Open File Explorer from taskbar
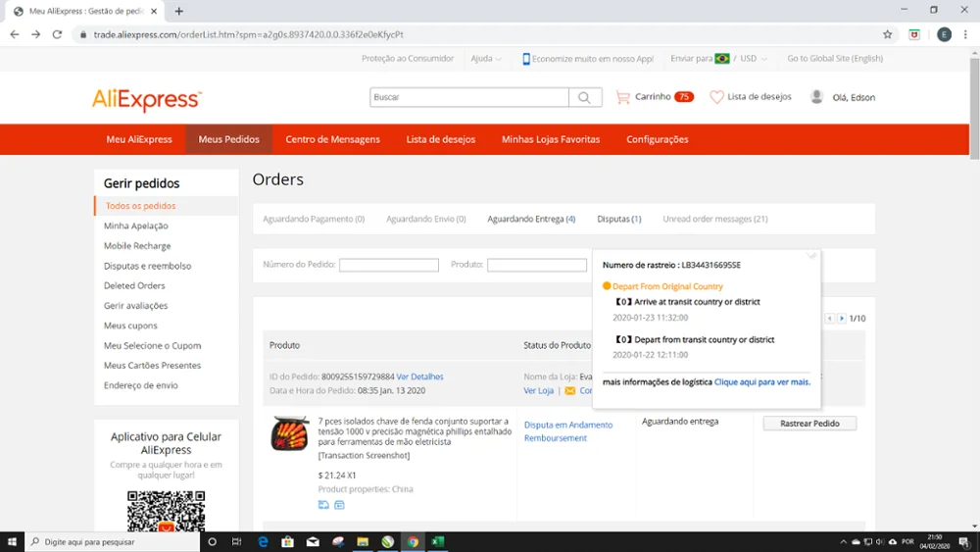Image resolution: width=980 pixels, height=552 pixels. [363, 541]
